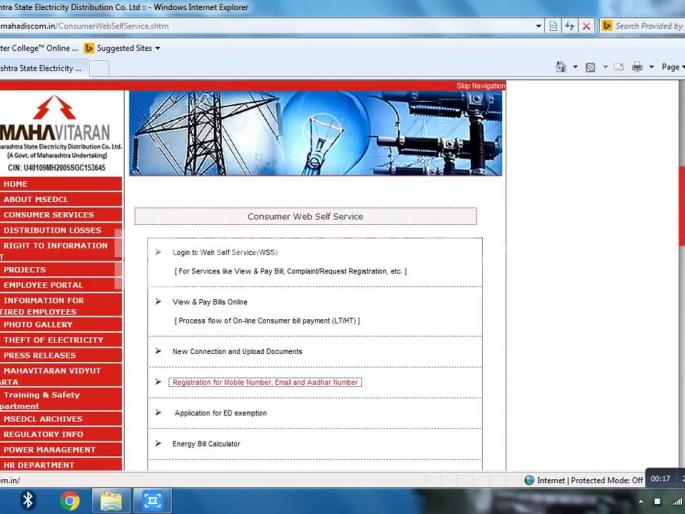
Task: Open Google Chrome from the taskbar
Action: tap(69, 500)
